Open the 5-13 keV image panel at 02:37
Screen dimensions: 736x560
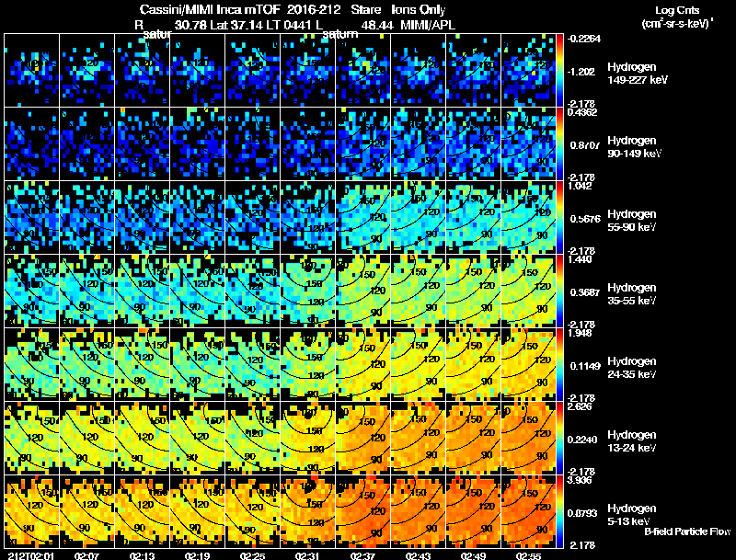(362, 511)
